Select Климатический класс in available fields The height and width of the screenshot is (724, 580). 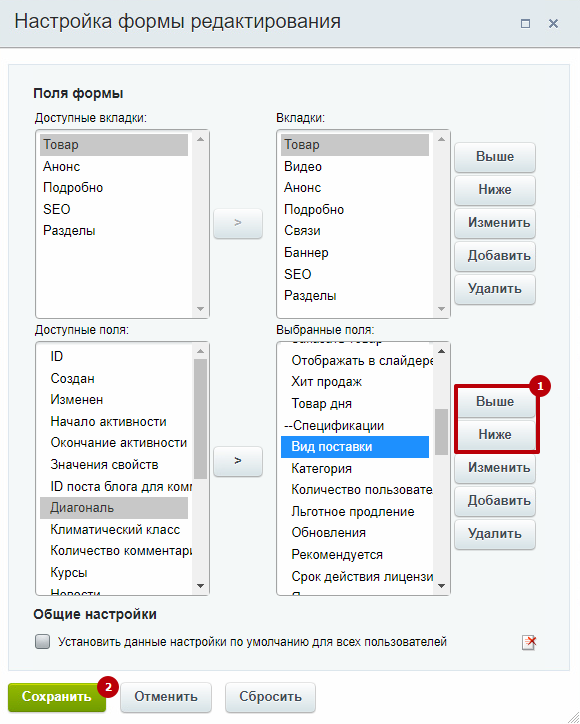tap(114, 530)
